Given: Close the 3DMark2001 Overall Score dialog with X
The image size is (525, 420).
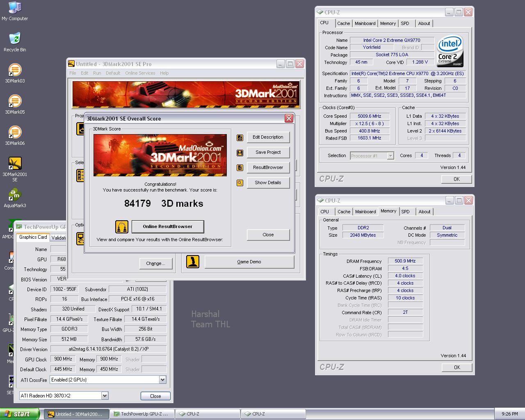Looking at the screenshot, I should pos(289,119).
